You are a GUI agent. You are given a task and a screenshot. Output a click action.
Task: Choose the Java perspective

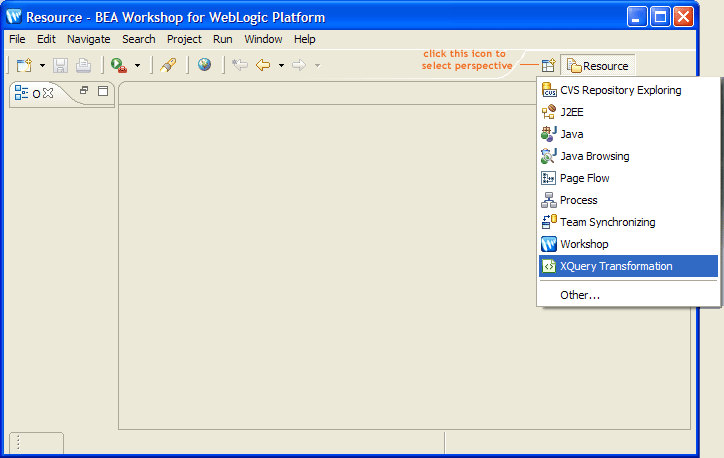pos(628,134)
